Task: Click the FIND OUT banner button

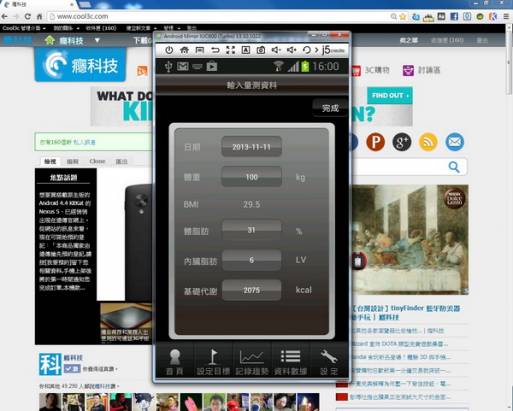Action: 390,96
